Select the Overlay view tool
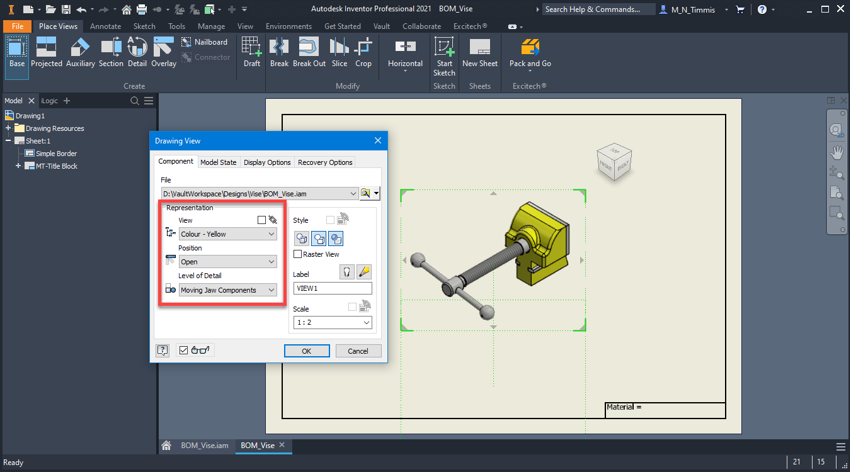Viewport: 850px width, 472px height. tap(163, 53)
